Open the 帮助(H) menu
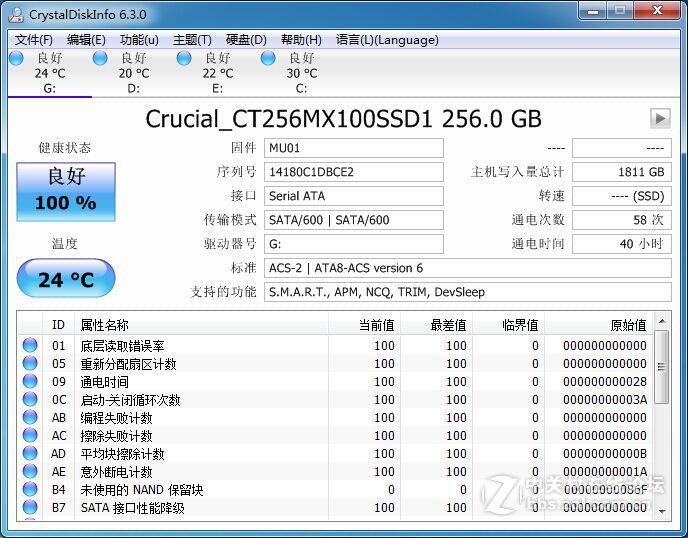Viewport: 688px width, 538px height. coord(301,40)
